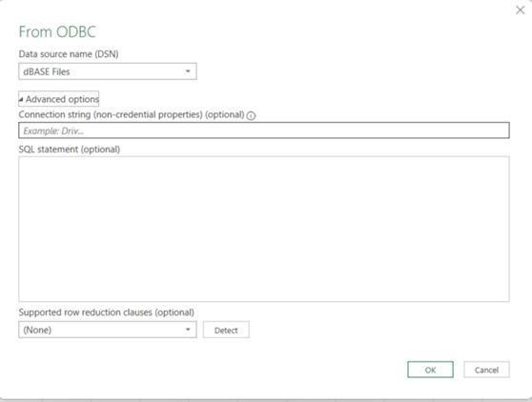Click the (None) value in row reduction box
This screenshot has height=402, width=532.
37,331
